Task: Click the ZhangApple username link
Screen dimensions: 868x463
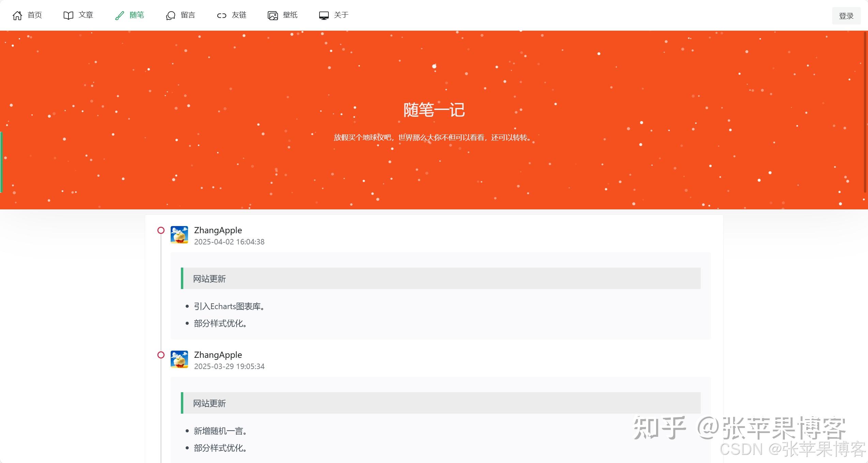Action: [x=218, y=230]
